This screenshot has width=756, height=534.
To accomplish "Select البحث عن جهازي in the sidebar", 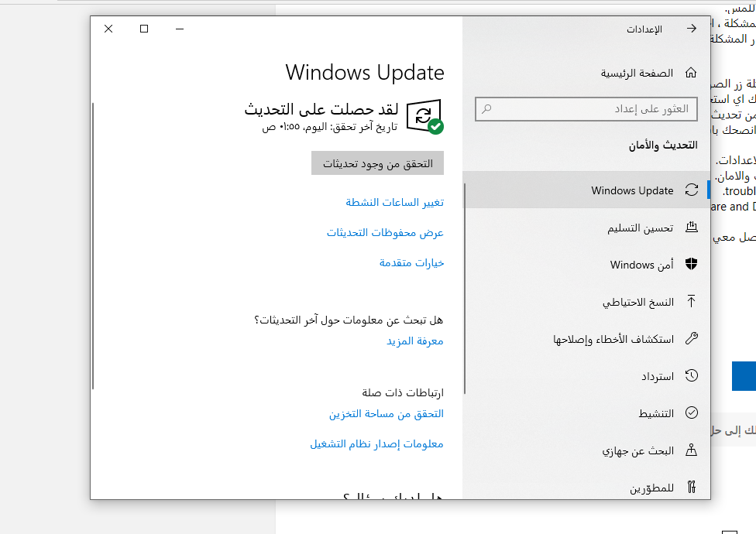I will pos(587,450).
